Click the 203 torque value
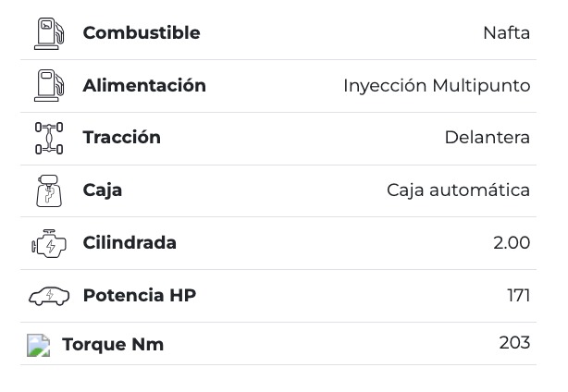568x392 pixels. point(514,343)
